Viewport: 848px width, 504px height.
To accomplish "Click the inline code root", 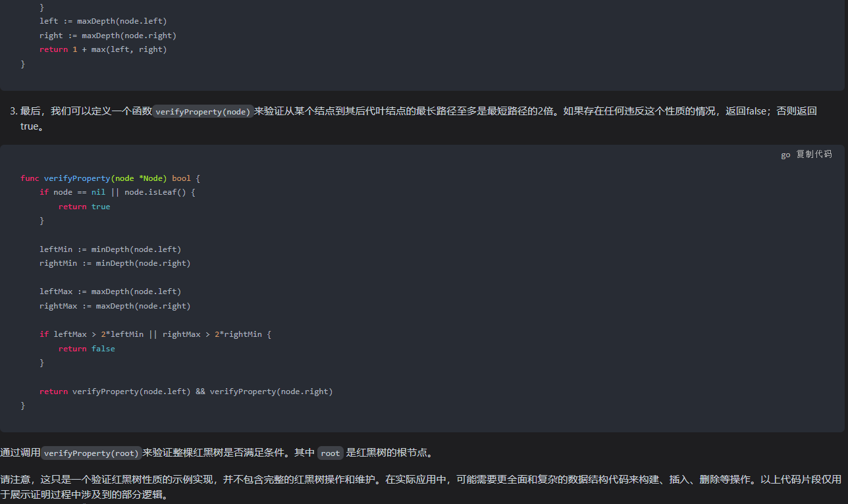I will point(331,453).
